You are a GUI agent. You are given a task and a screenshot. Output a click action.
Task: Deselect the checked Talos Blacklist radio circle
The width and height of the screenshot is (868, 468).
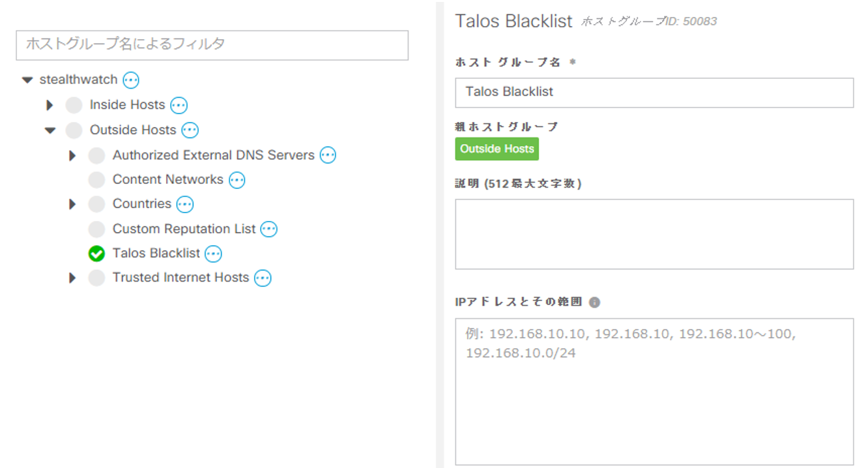click(x=96, y=254)
